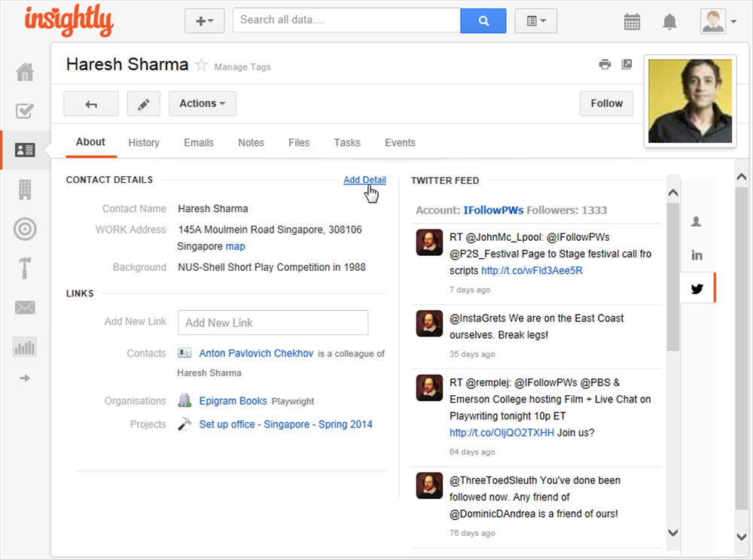Open the Reports bar chart icon in sidebar
Image resolution: width=753 pixels, height=560 pixels.
click(25, 346)
